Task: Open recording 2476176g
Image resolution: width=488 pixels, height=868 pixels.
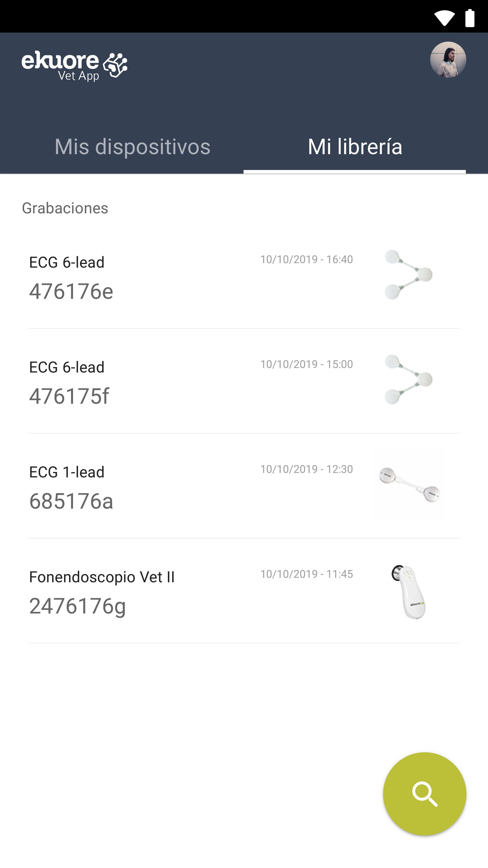Action: click(244, 591)
